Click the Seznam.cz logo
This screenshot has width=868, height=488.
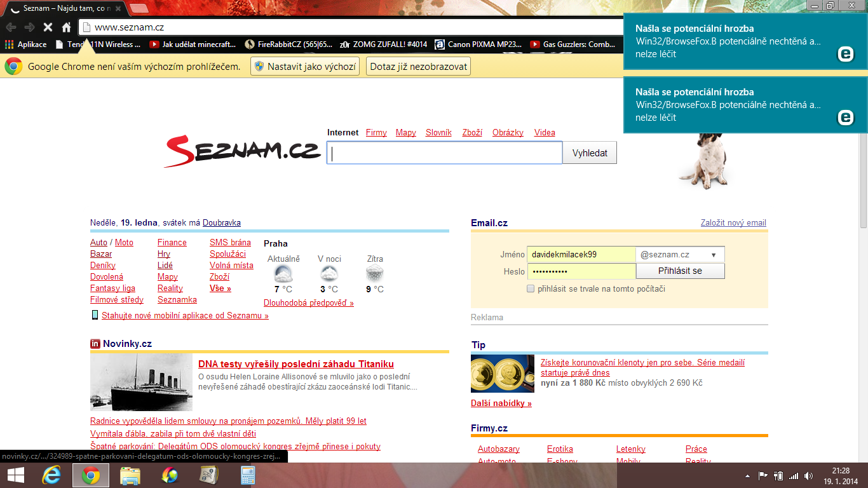pyautogui.click(x=242, y=150)
